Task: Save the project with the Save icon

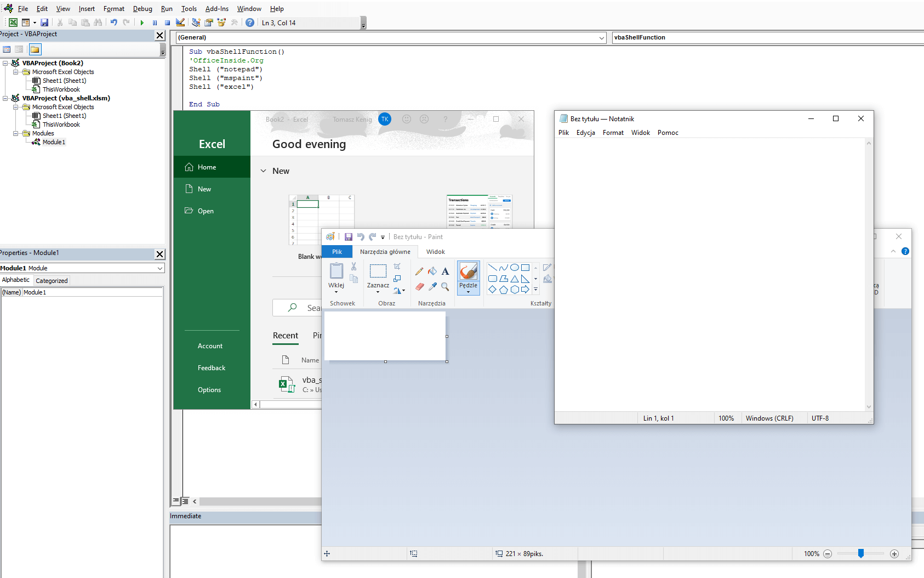Action: [x=44, y=22]
